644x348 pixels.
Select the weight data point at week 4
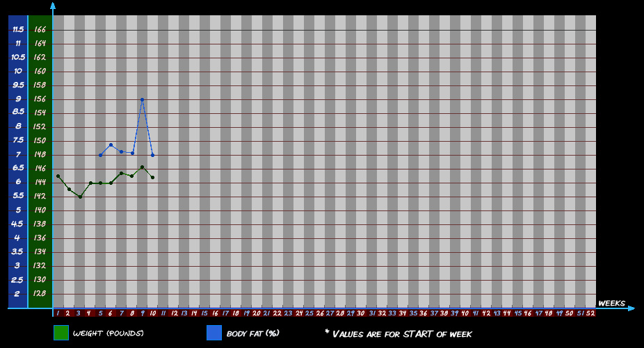(91, 183)
